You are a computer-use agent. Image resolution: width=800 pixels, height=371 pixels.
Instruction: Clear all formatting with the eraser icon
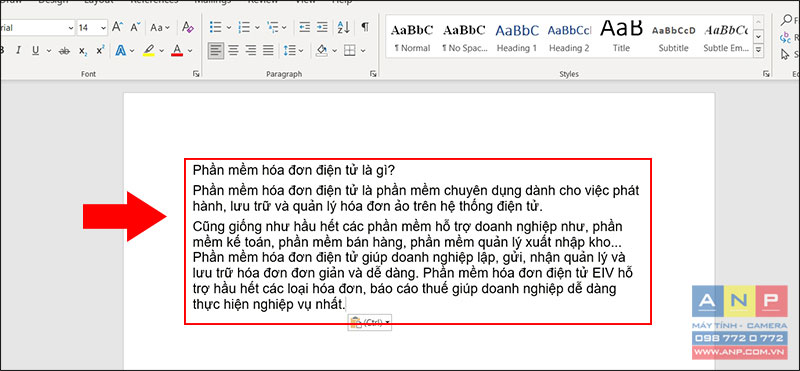188,28
